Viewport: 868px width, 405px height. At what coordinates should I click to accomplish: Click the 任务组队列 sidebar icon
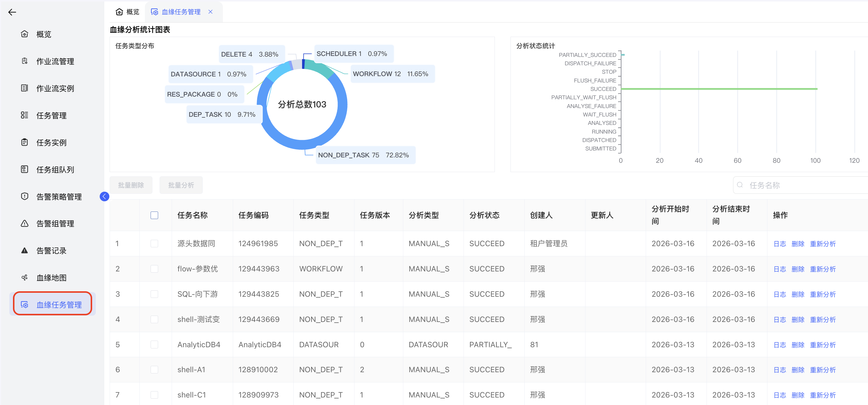24,169
